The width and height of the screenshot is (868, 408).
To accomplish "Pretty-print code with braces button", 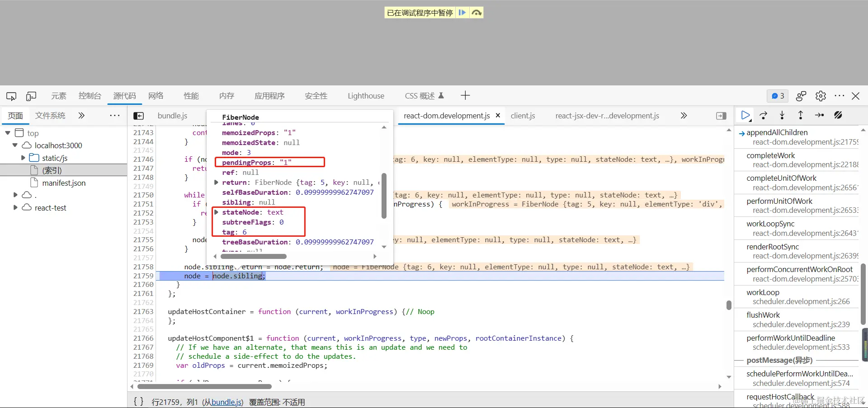I will pos(139,401).
